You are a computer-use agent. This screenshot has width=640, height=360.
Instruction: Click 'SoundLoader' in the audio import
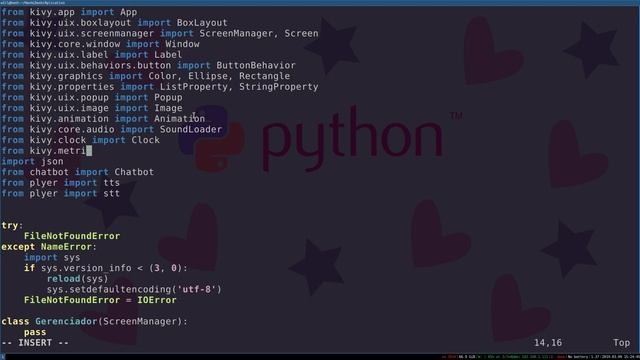(x=191, y=129)
